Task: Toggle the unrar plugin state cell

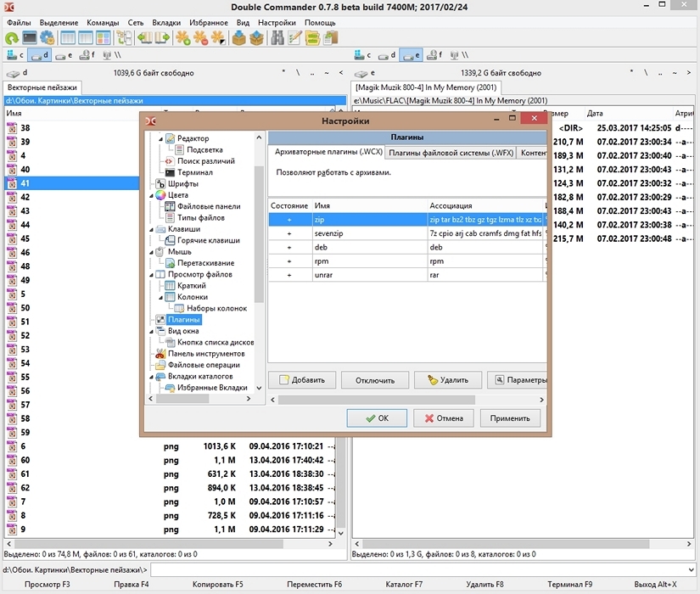Action: click(x=289, y=275)
